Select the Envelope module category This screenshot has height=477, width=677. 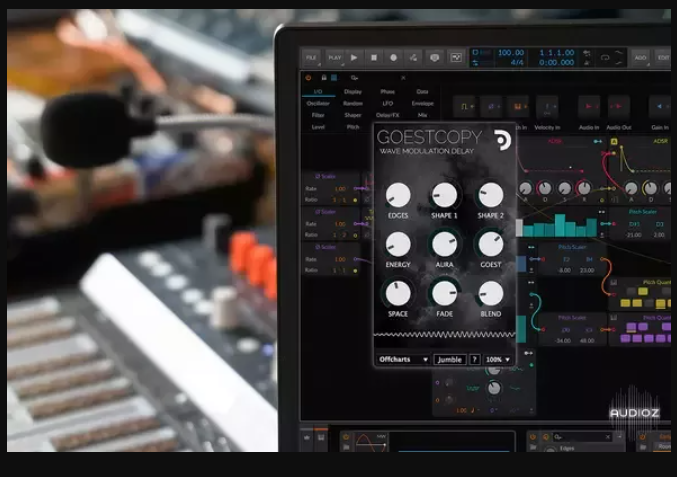(422, 103)
